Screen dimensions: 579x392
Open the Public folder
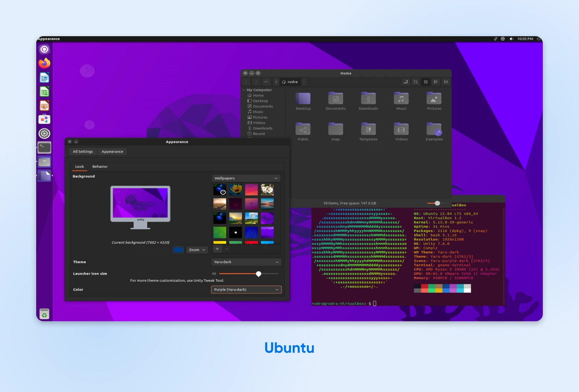coord(303,132)
